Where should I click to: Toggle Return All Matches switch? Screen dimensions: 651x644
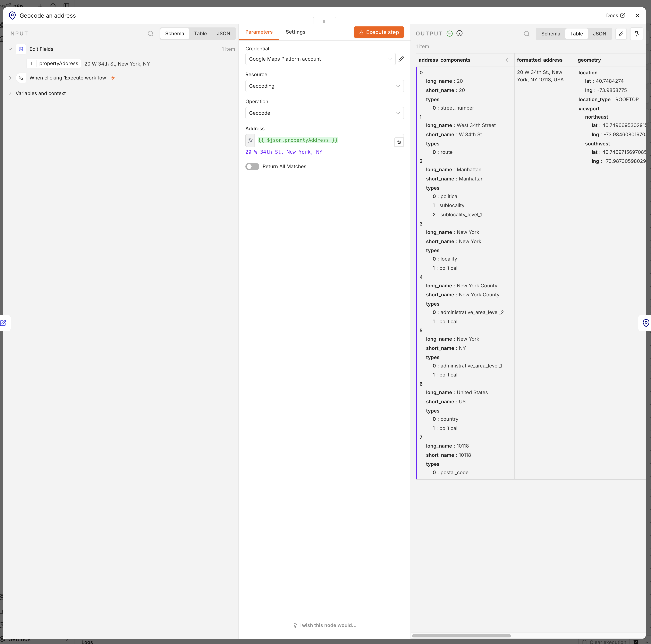pos(252,167)
